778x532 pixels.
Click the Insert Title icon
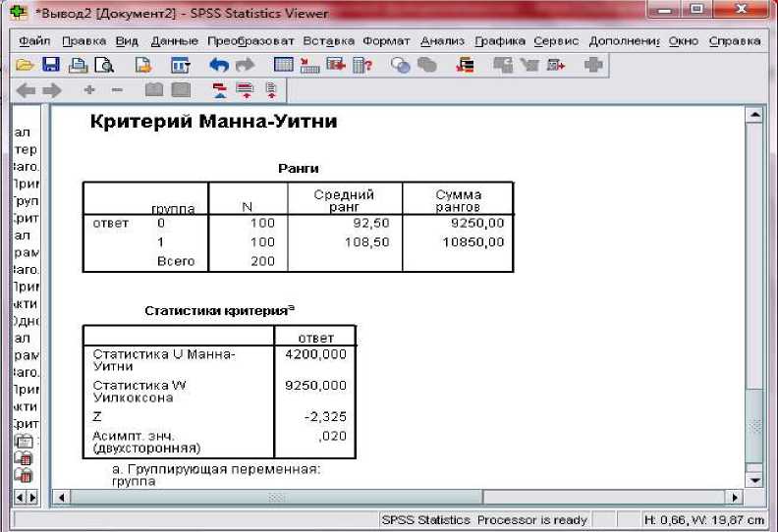point(246,90)
